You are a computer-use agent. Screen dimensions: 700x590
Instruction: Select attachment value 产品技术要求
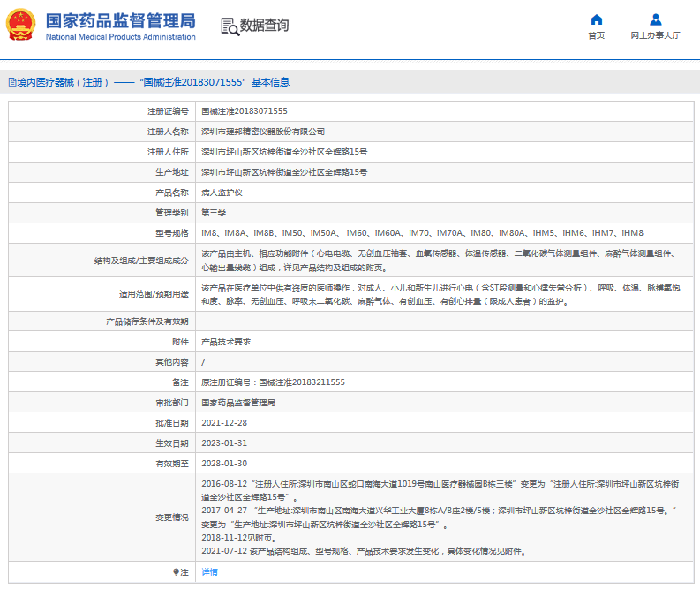point(226,342)
